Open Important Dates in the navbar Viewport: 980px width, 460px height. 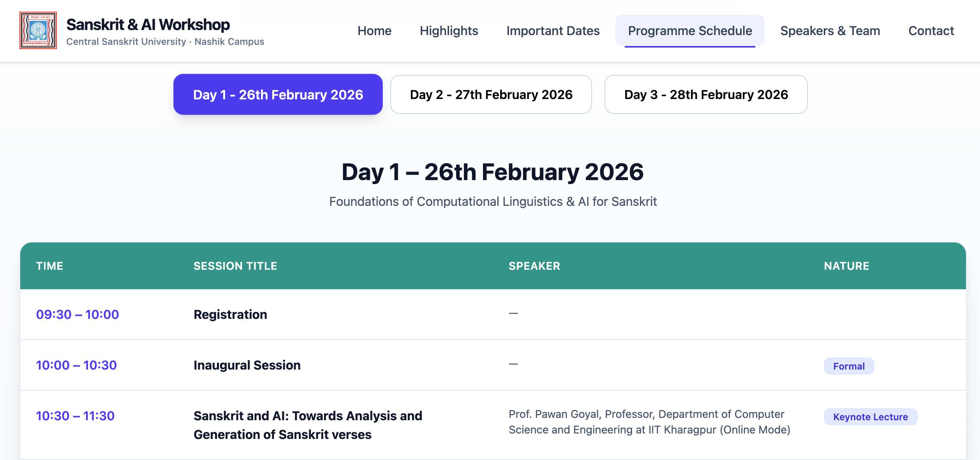[553, 31]
